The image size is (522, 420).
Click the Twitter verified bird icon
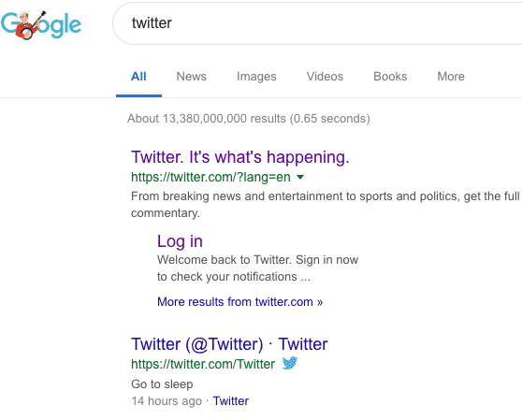pos(290,363)
